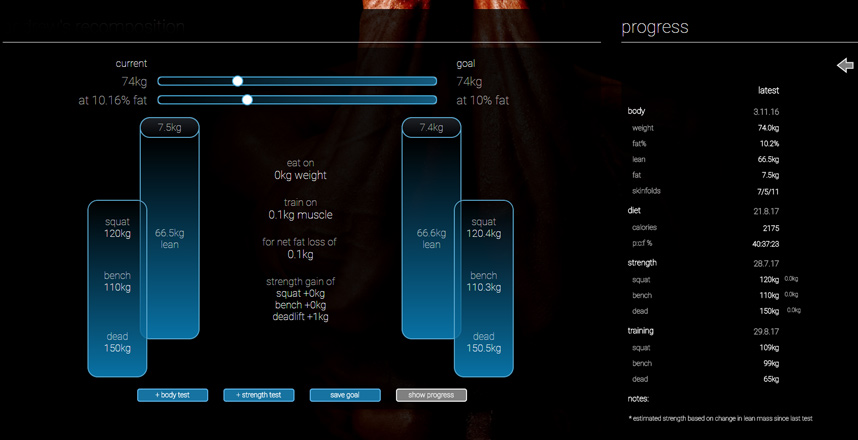Select the current 7.5kg fat bar
This screenshot has width=858, height=440.
pyautogui.click(x=169, y=128)
